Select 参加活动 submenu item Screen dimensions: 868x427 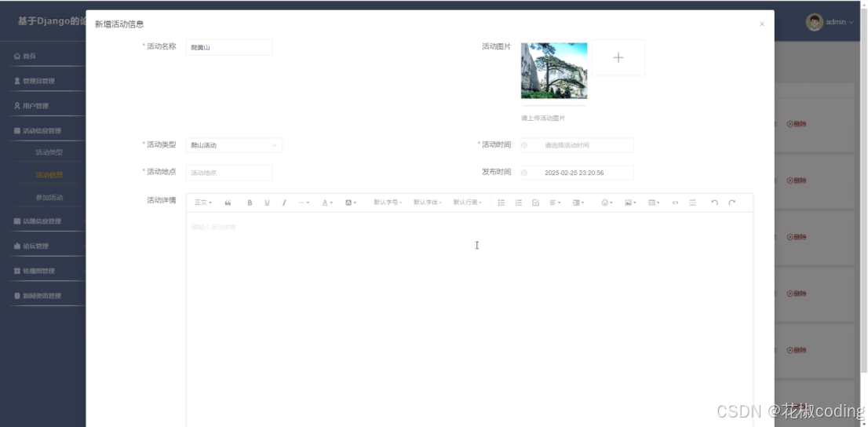tap(49, 198)
